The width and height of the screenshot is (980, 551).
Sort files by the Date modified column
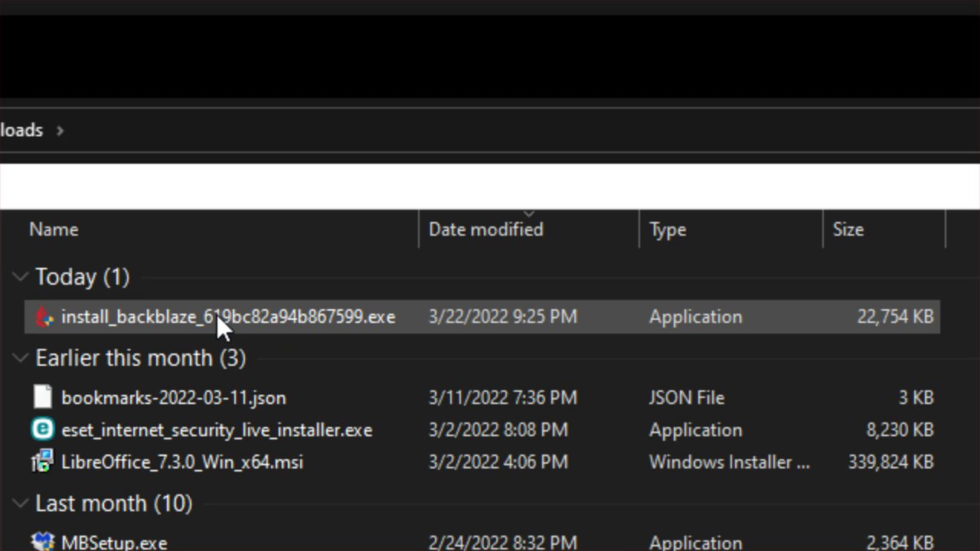[485, 229]
